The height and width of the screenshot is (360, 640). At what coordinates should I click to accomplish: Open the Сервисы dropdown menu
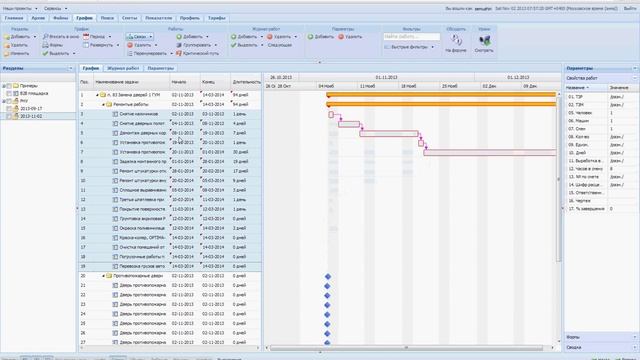(x=56, y=8)
